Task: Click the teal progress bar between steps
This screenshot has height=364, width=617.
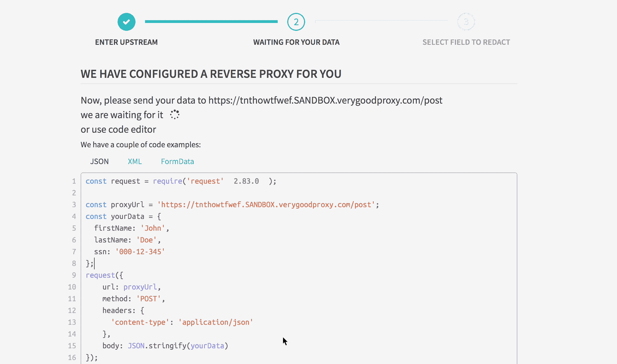Action: click(211, 22)
